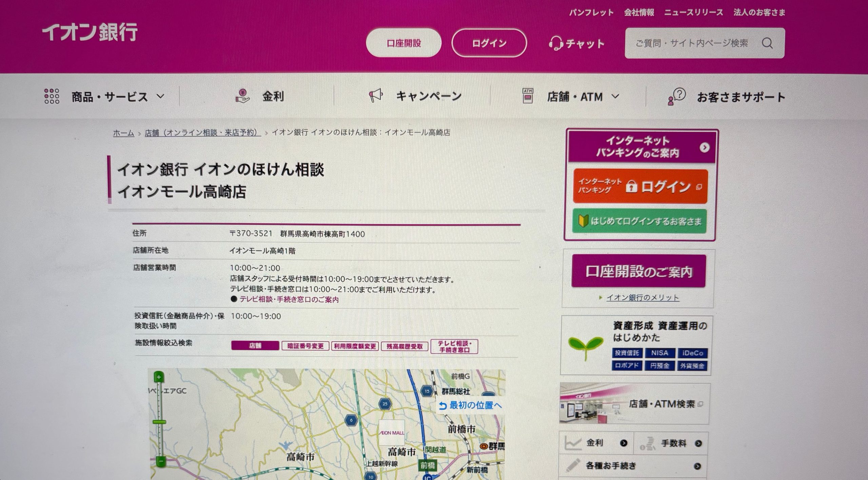Open the 会社情報 top menu item
The image size is (868, 480).
pos(639,13)
